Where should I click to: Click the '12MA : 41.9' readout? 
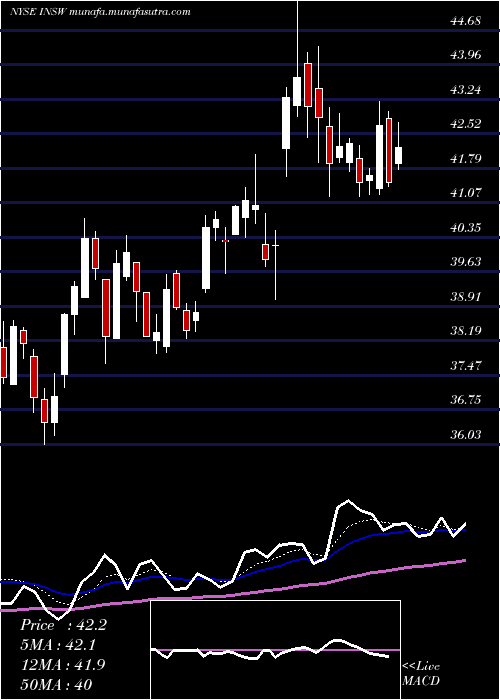(x=63, y=664)
